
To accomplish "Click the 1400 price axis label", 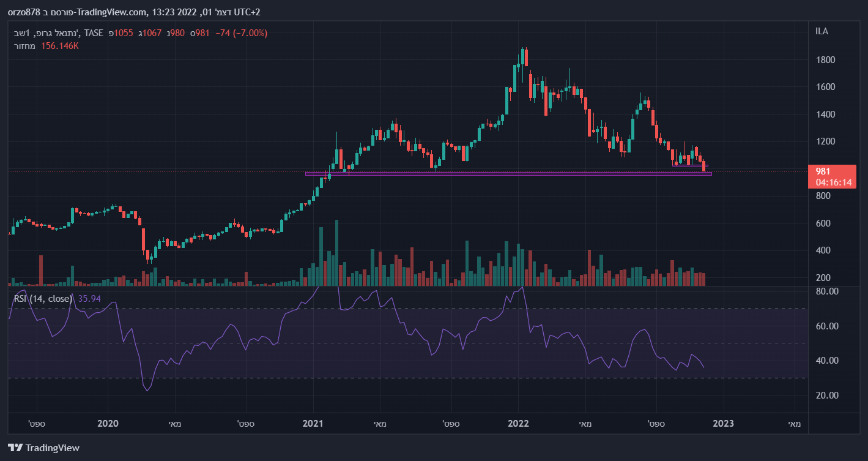I will (x=825, y=114).
